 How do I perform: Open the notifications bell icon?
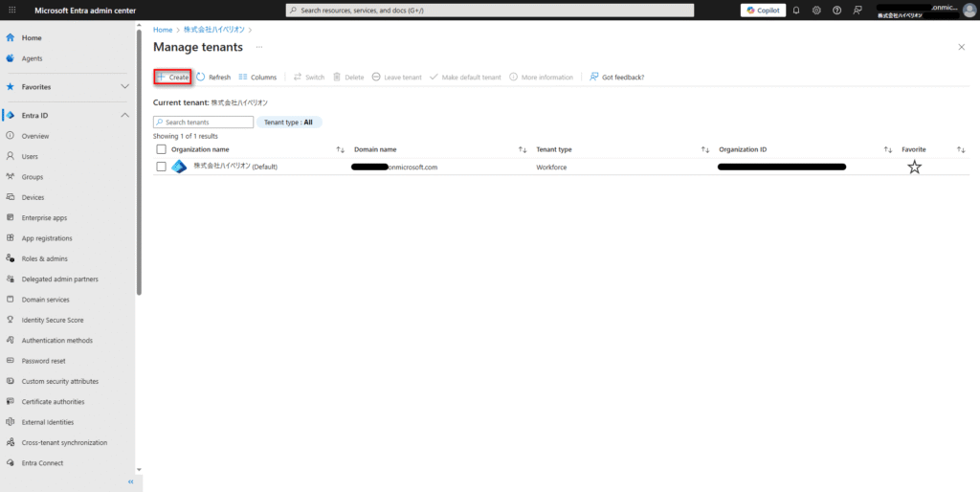click(795, 10)
